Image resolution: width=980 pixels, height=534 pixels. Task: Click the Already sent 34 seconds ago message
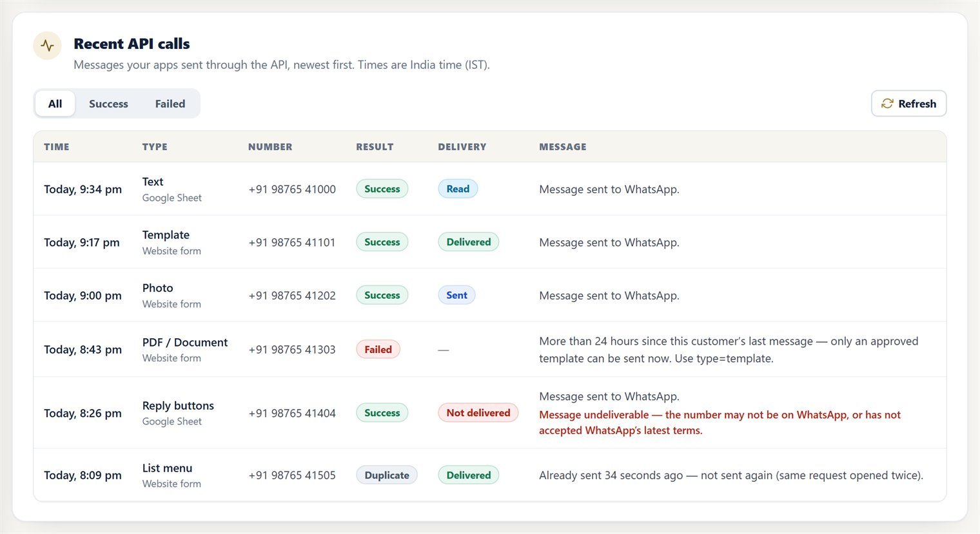click(x=731, y=475)
